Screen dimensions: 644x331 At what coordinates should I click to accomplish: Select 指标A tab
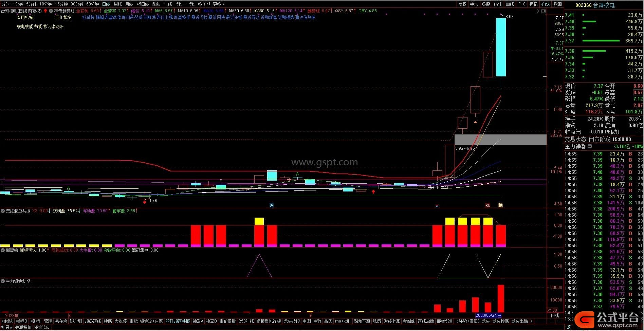pos(7,321)
